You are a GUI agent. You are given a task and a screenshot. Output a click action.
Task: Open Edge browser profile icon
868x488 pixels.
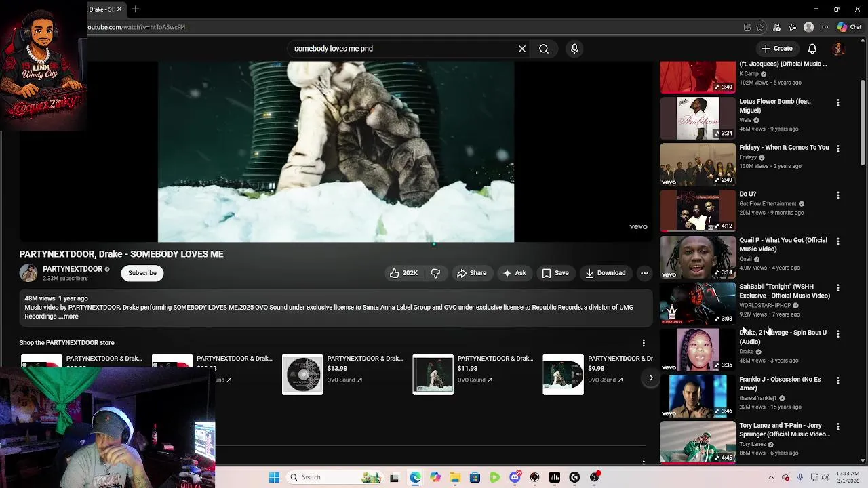point(808,27)
